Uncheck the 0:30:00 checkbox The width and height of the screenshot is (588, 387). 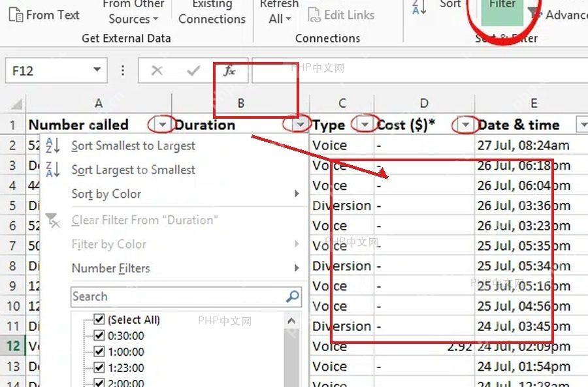click(x=99, y=335)
